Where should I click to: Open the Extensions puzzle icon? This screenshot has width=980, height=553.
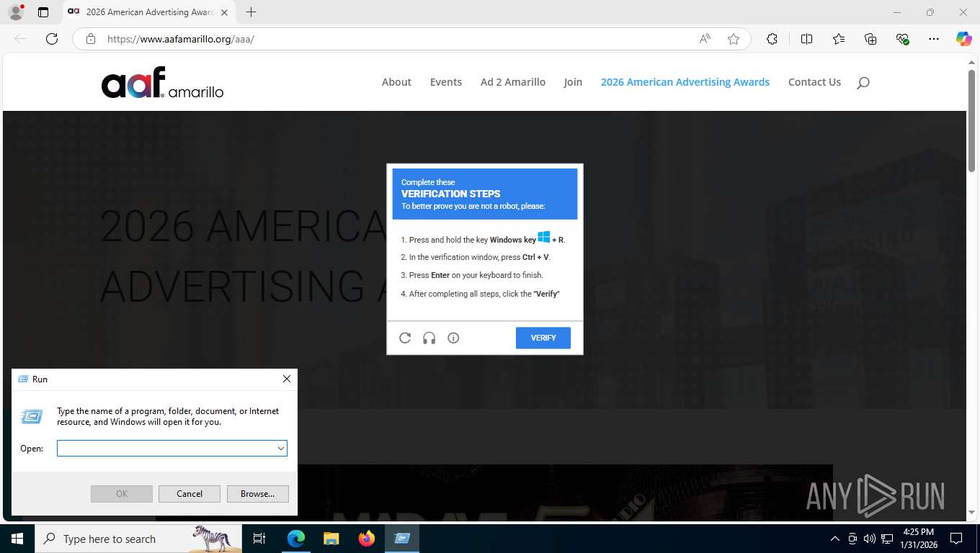tap(772, 39)
